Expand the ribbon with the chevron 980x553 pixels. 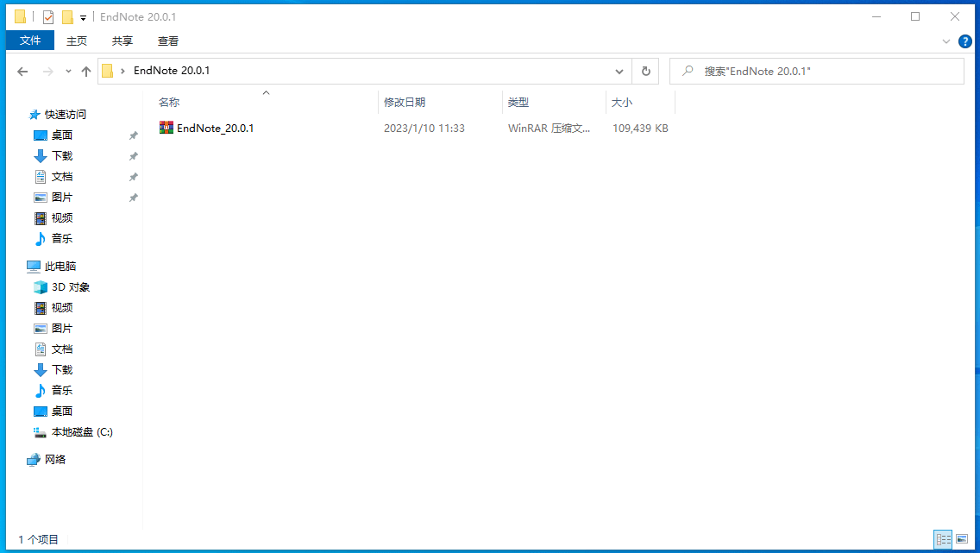click(945, 41)
